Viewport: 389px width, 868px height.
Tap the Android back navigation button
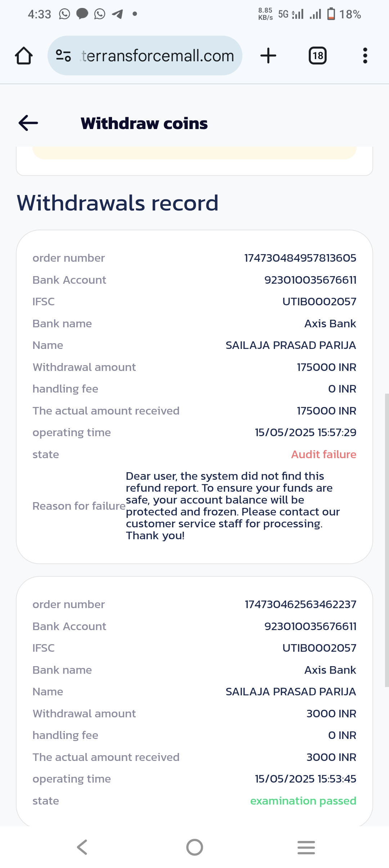pyautogui.click(x=82, y=847)
